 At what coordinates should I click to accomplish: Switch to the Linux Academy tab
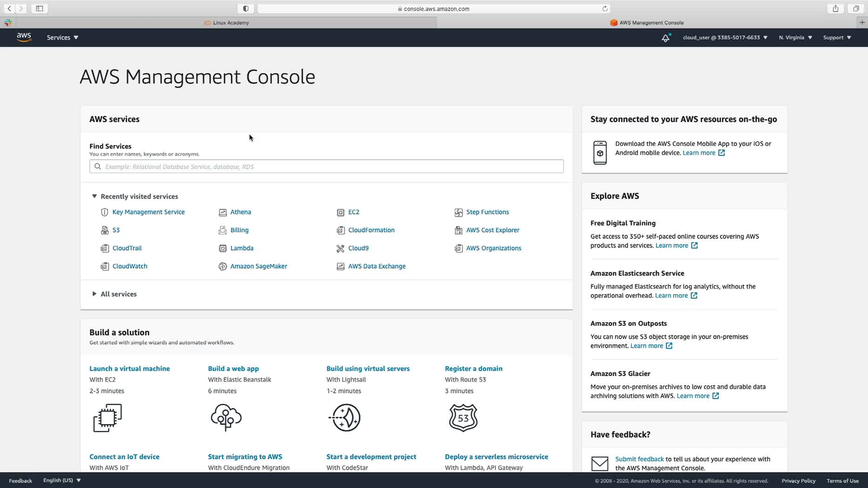pos(227,22)
